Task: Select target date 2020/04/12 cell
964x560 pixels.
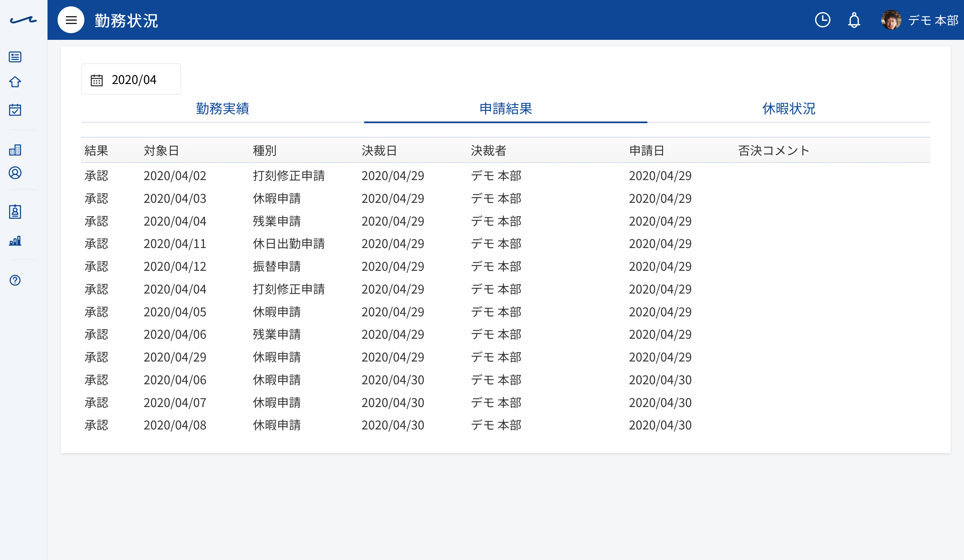Action: [x=175, y=267]
